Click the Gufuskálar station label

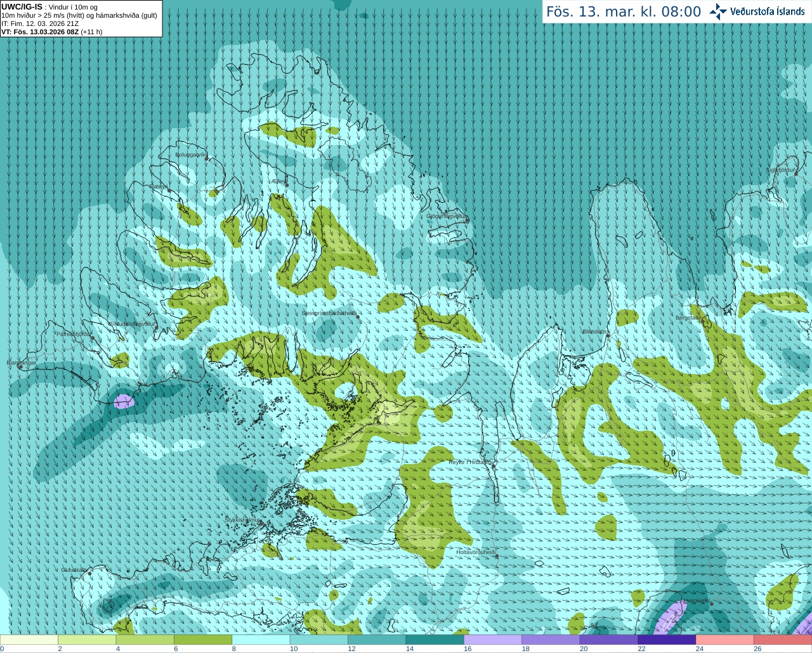coord(74,569)
